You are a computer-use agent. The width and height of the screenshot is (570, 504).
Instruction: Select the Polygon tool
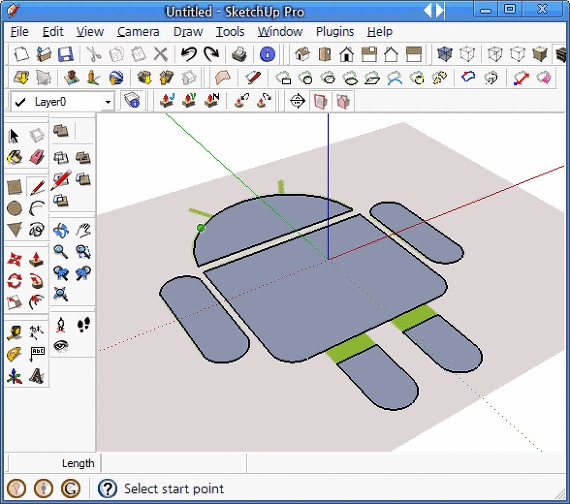[15, 230]
